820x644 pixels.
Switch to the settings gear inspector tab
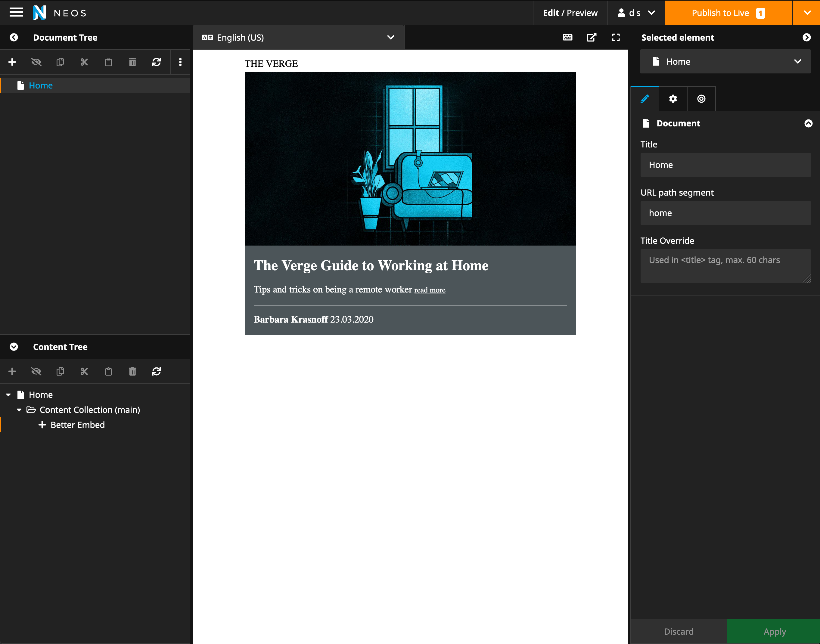673,99
